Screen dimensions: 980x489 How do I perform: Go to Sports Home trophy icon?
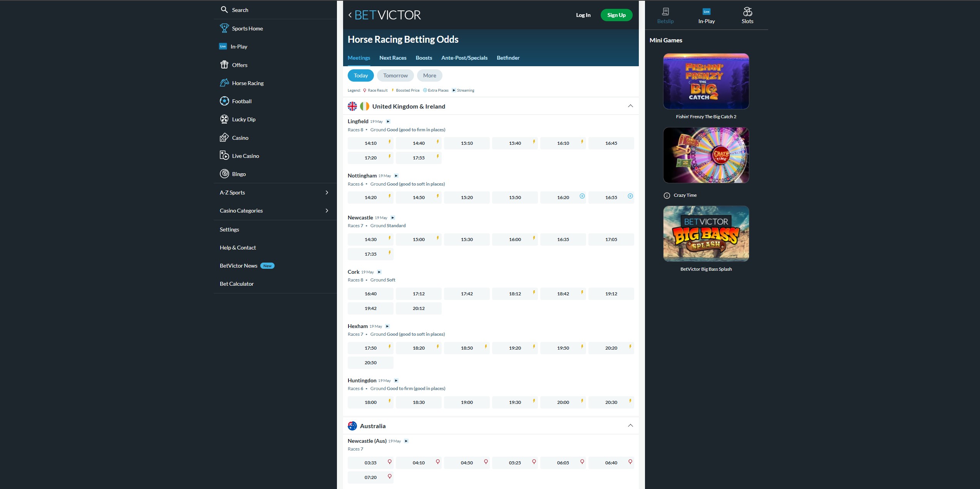(224, 28)
